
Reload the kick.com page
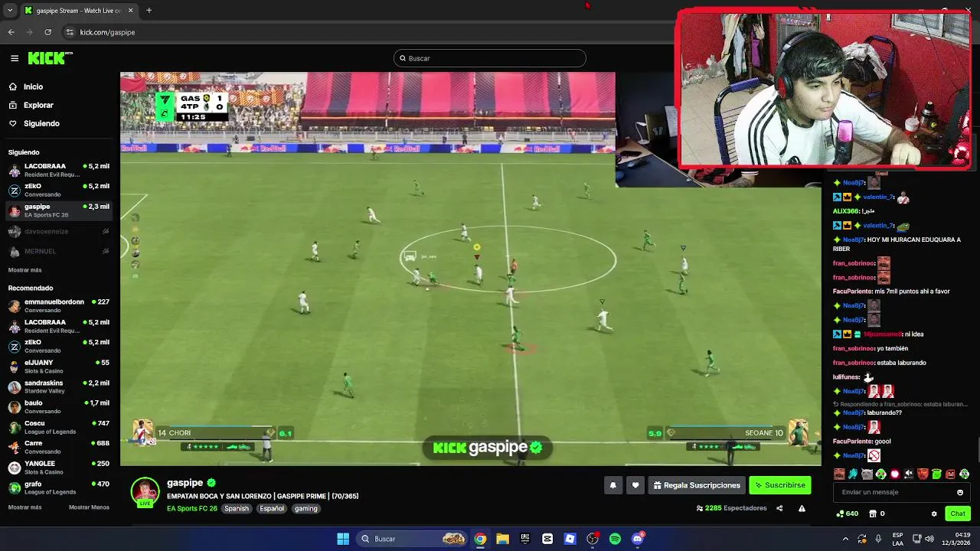(47, 32)
